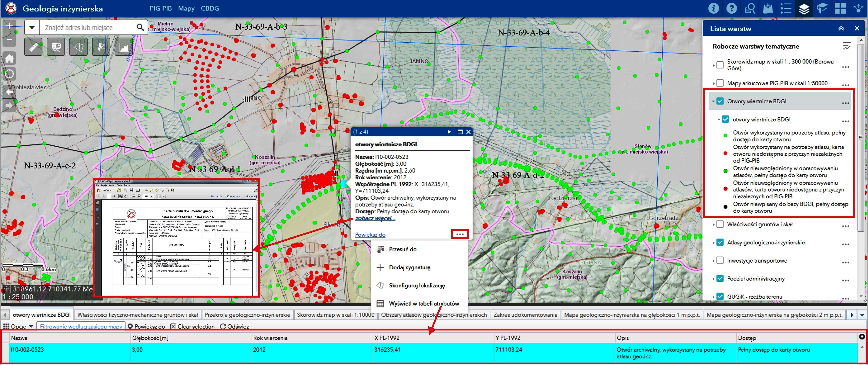Open the PIG-PIB header link
The height and width of the screenshot is (365, 868).
coord(161,8)
